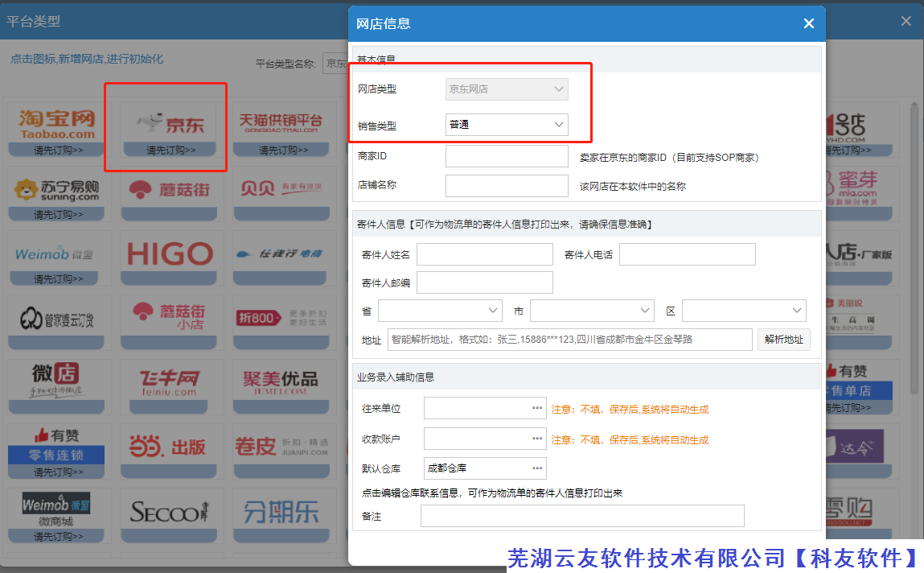
Task: Open the 销售类型 dropdown showing 普通
Action: (507, 125)
